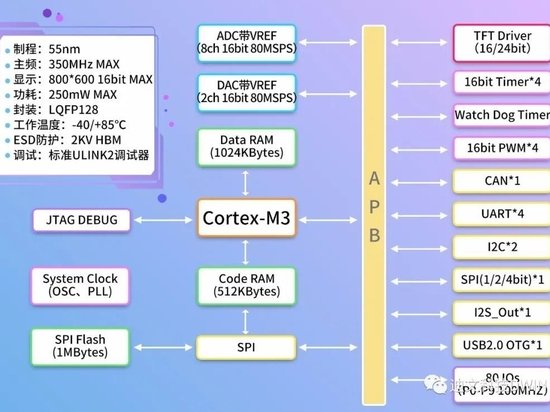
Task: Select the I2C*2 block
Action: tap(502, 247)
